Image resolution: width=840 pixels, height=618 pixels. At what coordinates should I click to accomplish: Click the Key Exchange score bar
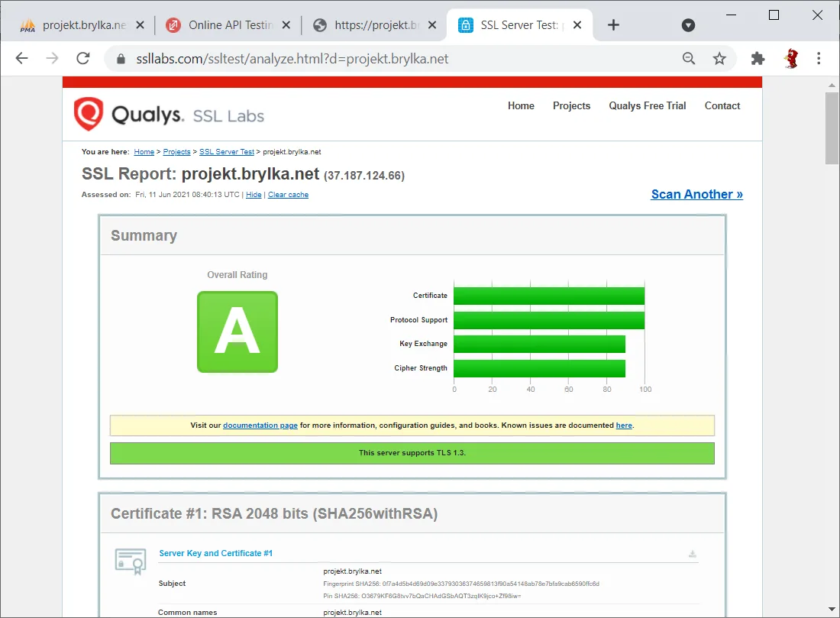pyautogui.click(x=539, y=344)
